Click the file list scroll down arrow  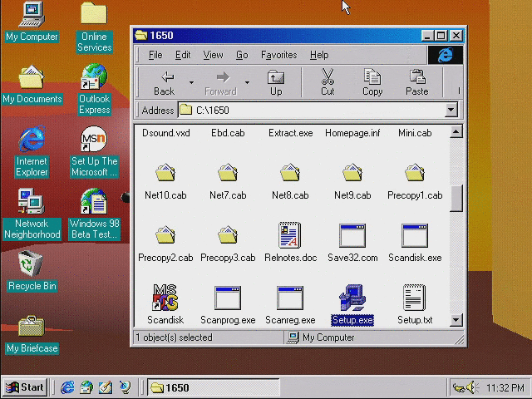pyautogui.click(x=456, y=319)
